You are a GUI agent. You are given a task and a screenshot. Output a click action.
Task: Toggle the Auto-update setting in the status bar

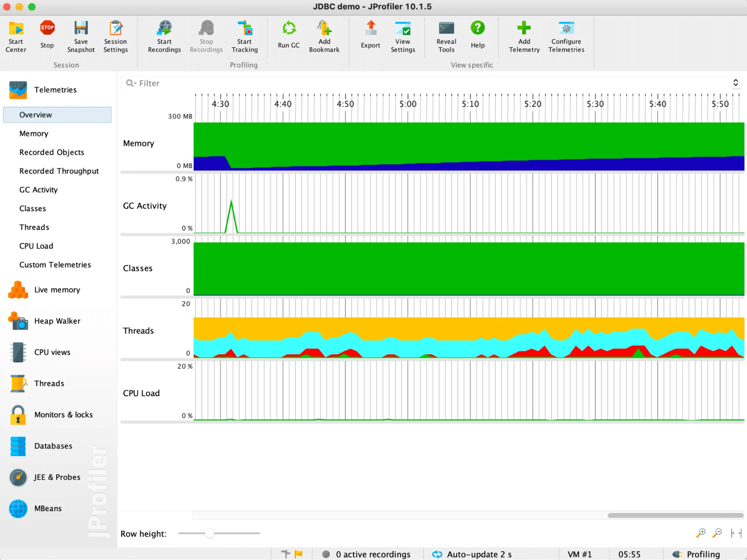472,554
